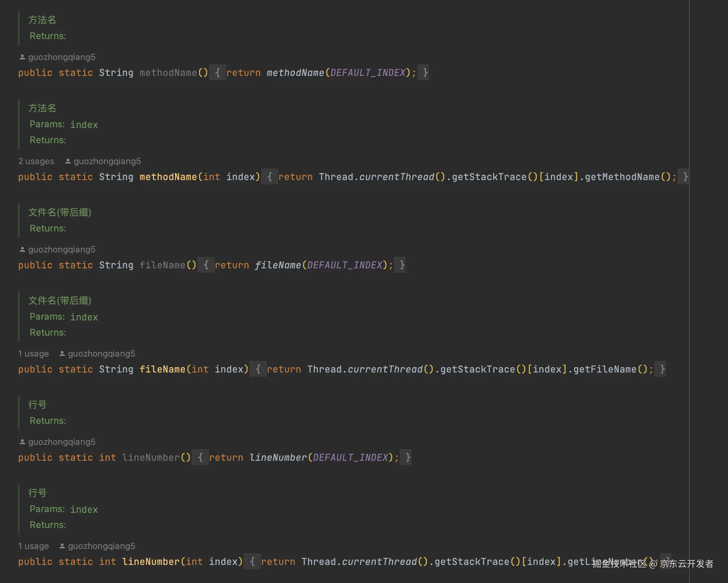This screenshot has height=583, width=728.
Task: Click author icon above lineNumber(int index)
Action: pos(62,546)
